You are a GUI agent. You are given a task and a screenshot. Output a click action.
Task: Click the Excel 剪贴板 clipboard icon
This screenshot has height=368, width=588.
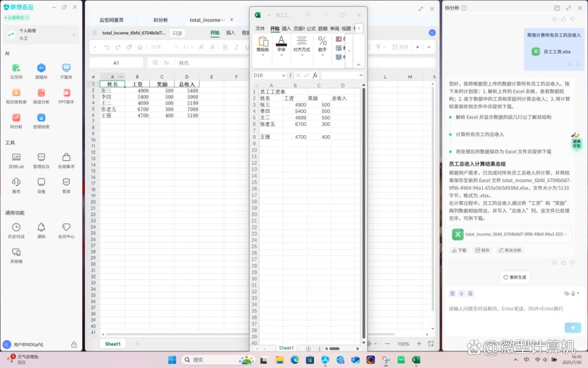tap(263, 42)
